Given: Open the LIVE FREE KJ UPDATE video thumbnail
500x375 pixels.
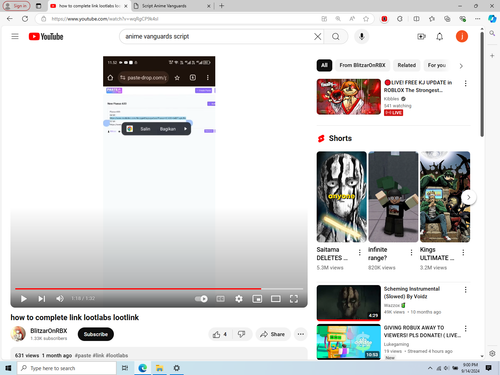Looking at the screenshot, I should tap(349, 97).
